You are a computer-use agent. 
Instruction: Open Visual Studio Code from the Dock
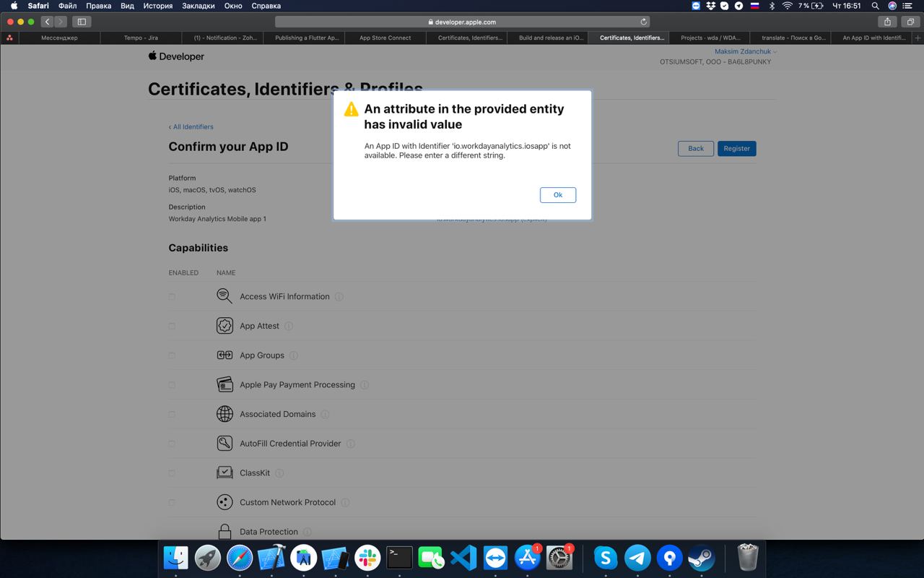[463, 558]
